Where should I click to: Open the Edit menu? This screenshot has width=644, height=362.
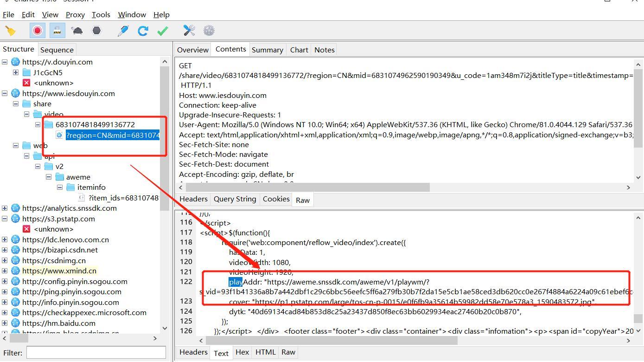[x=28, y=14]
